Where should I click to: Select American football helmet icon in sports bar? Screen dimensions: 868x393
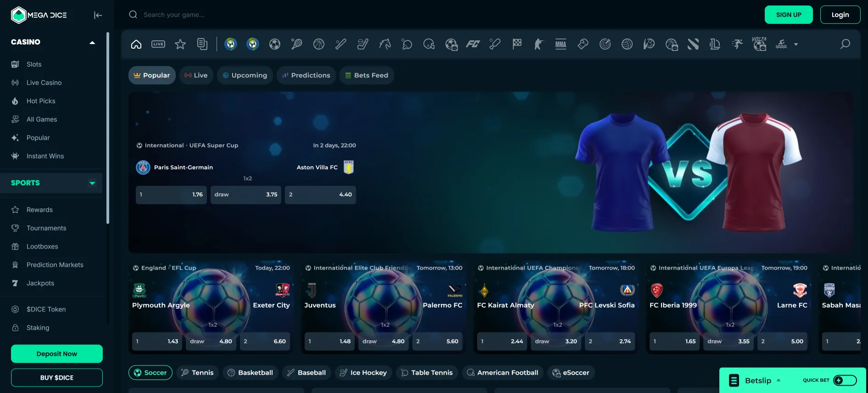click(x=429, y=44)
